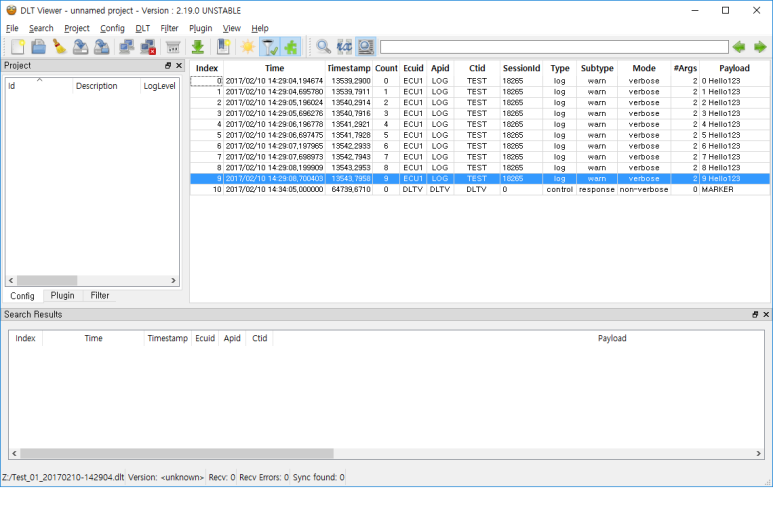Click the Disconnect all ECUs icon
This screenshot has width=773, height=521.
[x=147, y=47]
